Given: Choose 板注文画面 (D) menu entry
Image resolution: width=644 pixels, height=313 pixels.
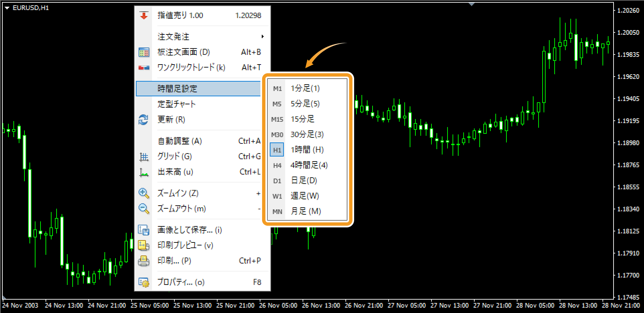Looking at the screenshot, I should coord(203,52).
